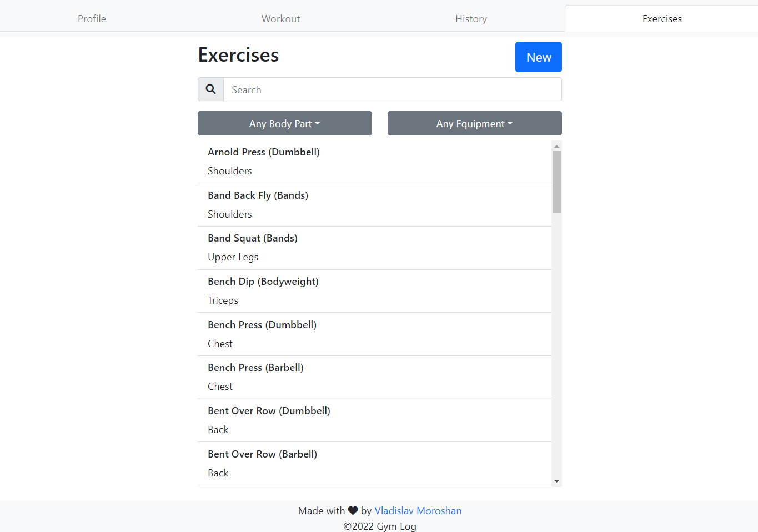Switch to the Workout tab

click(x=280, y=18)
